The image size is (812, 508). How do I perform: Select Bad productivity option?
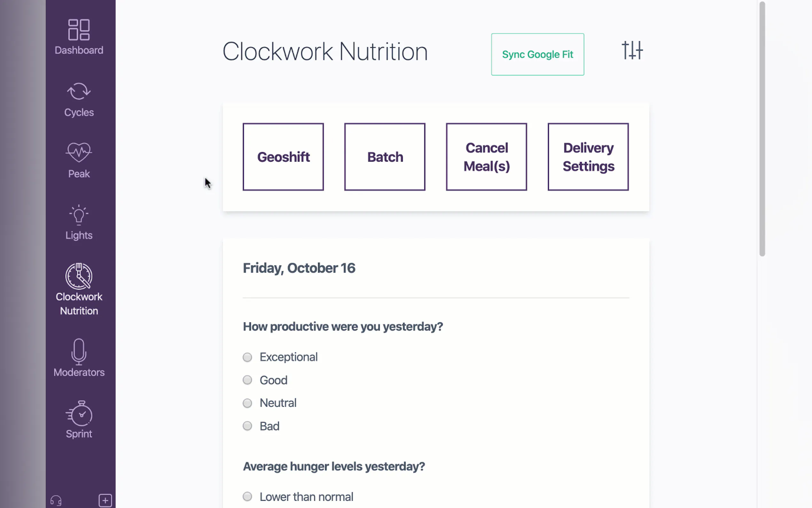[247, 426]
